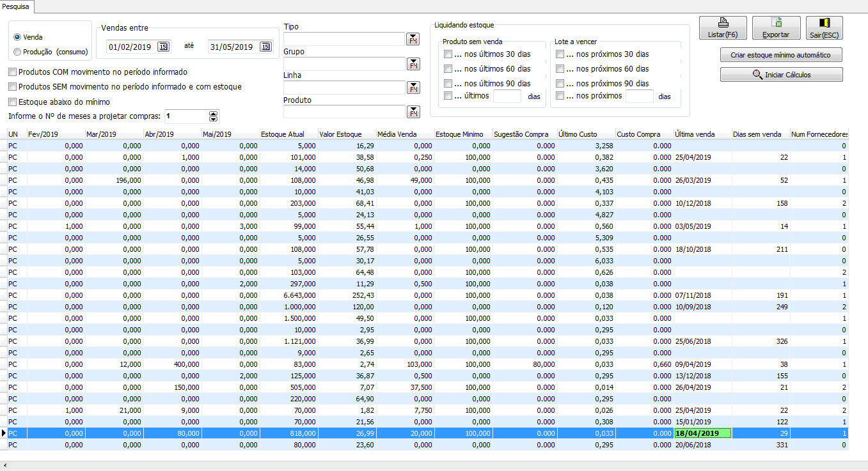The height and width of the screenshot is (471, 868).
Task: Click the Tipo input field
Action: pos(344,40)
